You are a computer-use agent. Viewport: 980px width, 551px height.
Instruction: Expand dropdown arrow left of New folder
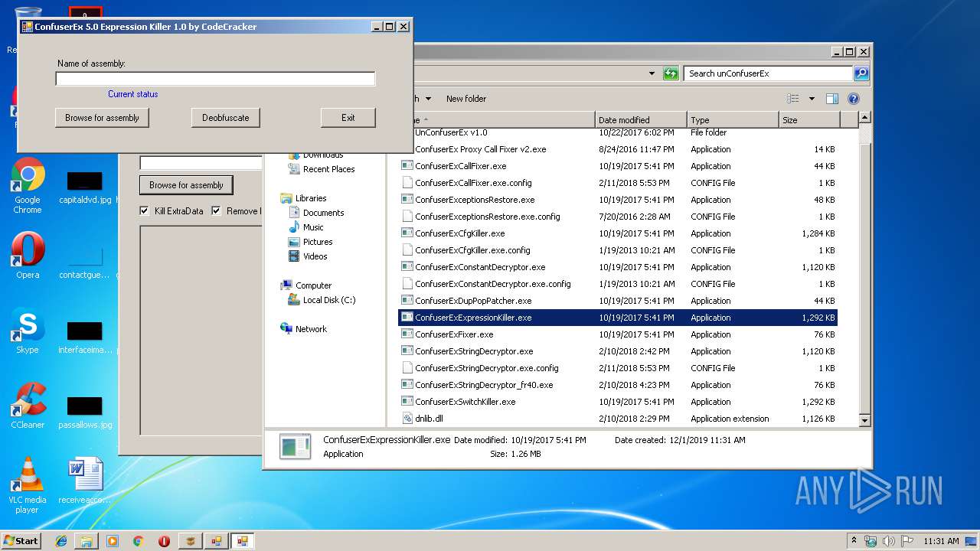tap(428, 99)
